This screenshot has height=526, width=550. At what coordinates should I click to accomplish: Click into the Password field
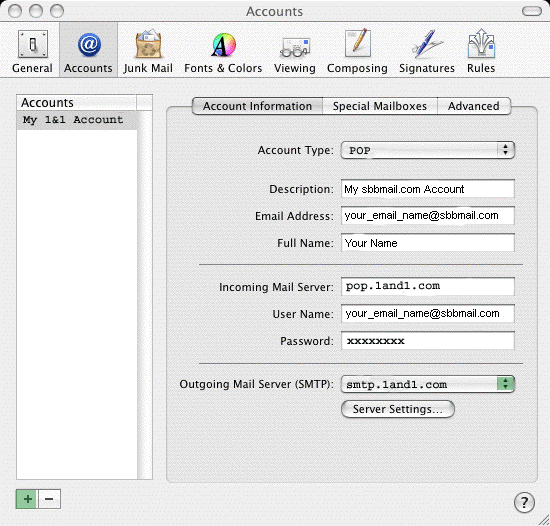(x=428, y=340)
